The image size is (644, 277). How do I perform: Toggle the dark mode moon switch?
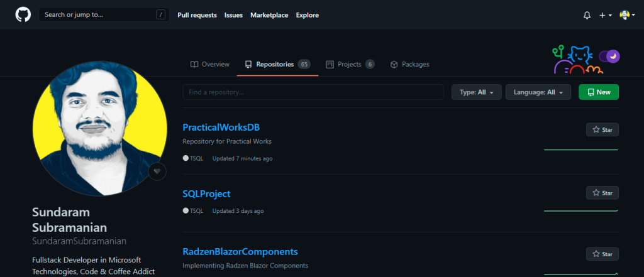click(609, 57)
